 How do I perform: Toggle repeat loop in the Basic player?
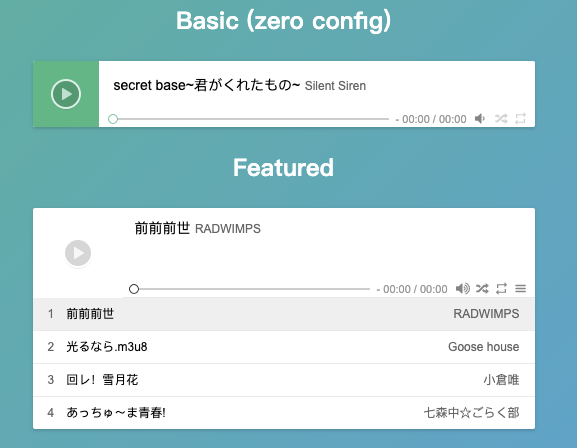point(520,119)
